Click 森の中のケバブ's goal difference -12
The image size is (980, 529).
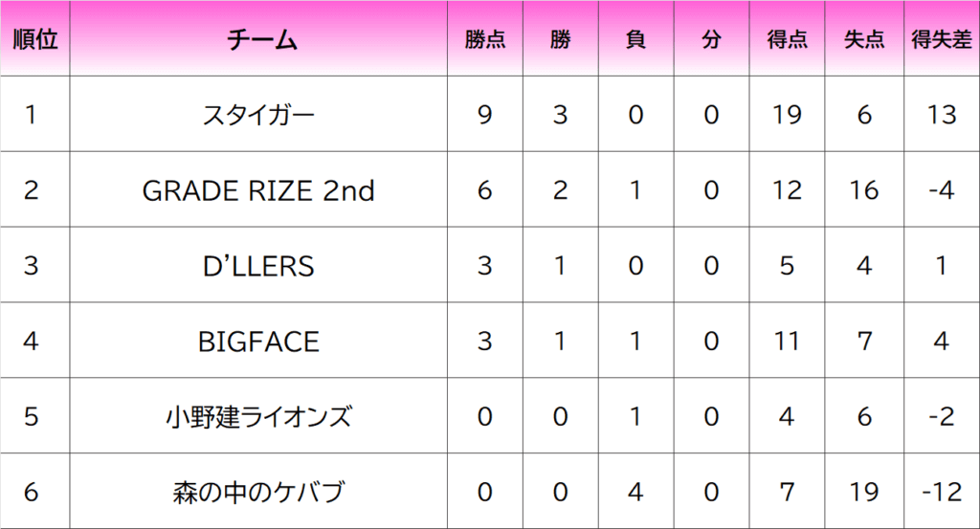point(942,492)
